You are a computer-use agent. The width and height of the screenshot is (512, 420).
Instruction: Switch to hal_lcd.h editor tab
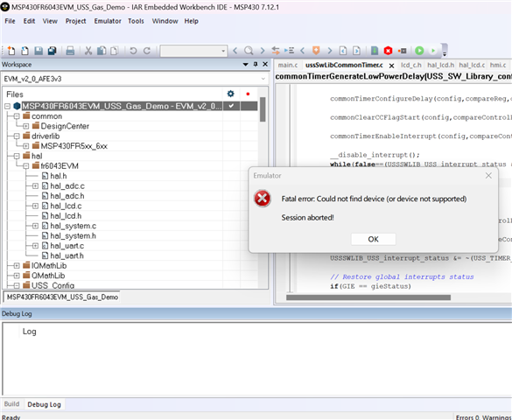click(440, 65)
